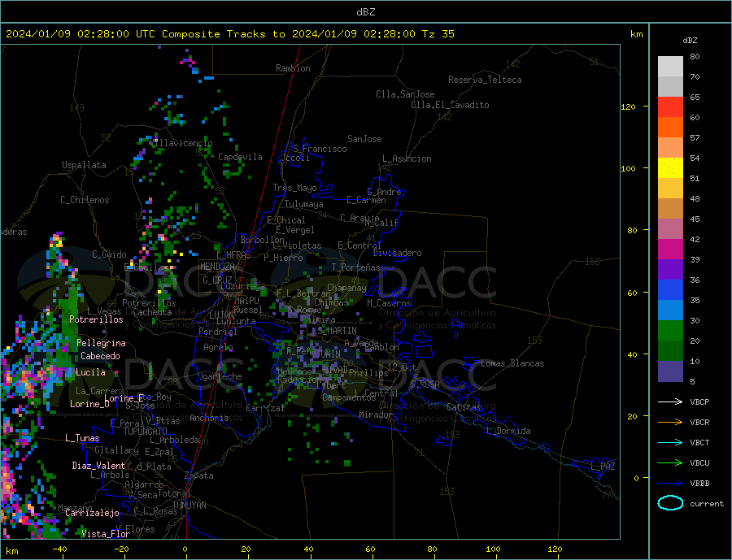This screenshot has height=560, width=732.
Task: Click the 'TUNUYAN' label on the map
Action: [189, 506]
